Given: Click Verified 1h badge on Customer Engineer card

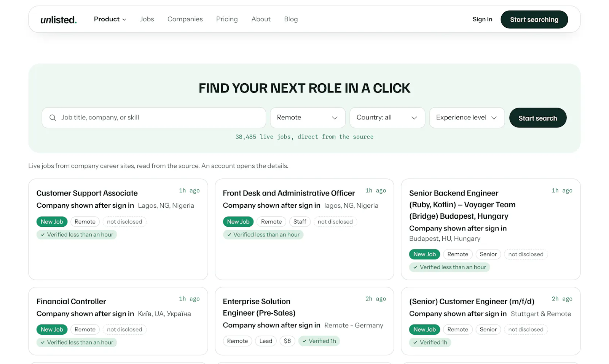Looking at the screenshot, I should click(x=430, y=343).
